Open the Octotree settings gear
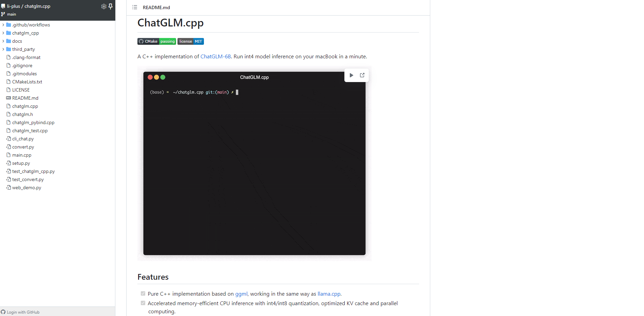Viewport: 644px width, 316px height. click(x=103, y=6)
